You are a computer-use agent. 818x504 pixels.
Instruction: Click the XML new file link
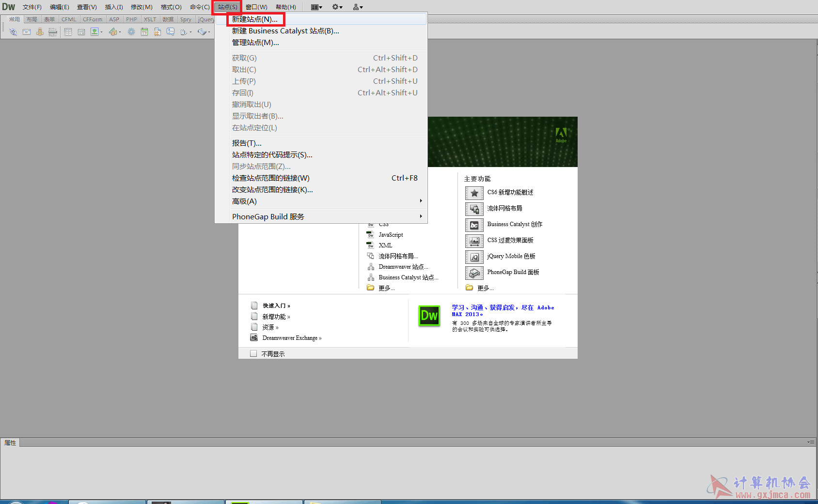[385, 245]
